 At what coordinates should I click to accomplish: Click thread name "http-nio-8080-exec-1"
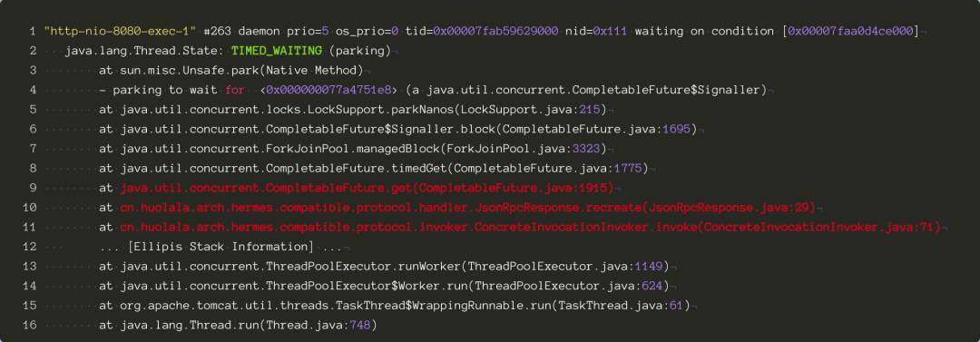(x=120, y=31)
